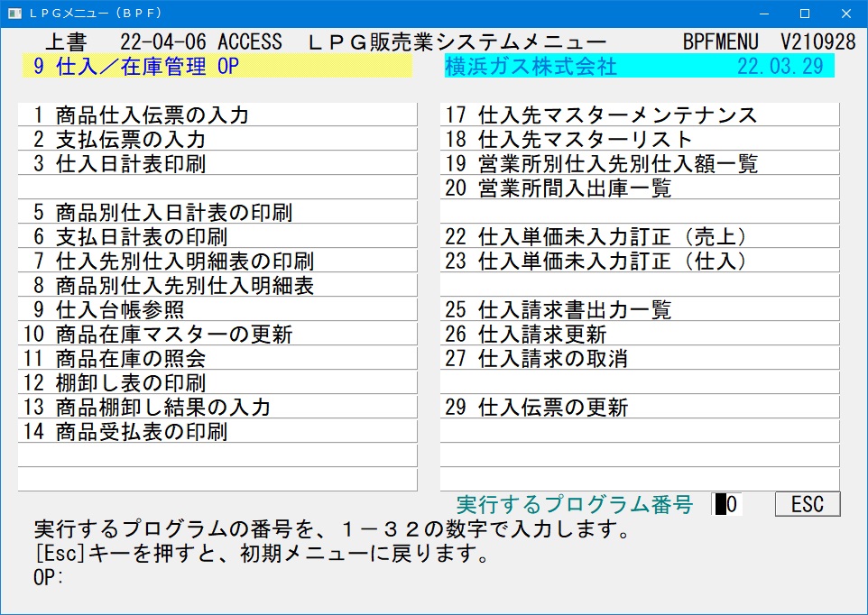868x615 pixels.
Task: Open 7 仕入先別仕入明細表の印刷
Action: point(217,261)
